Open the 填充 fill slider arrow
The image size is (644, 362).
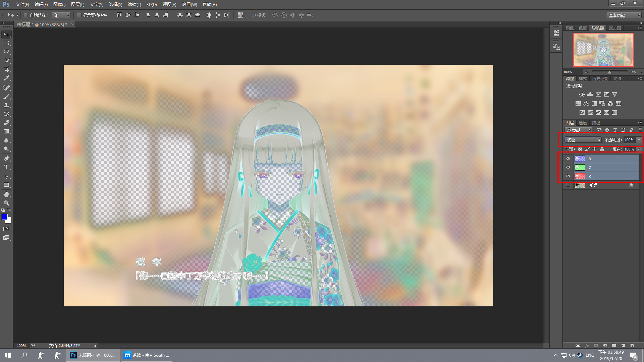[639, 149]
